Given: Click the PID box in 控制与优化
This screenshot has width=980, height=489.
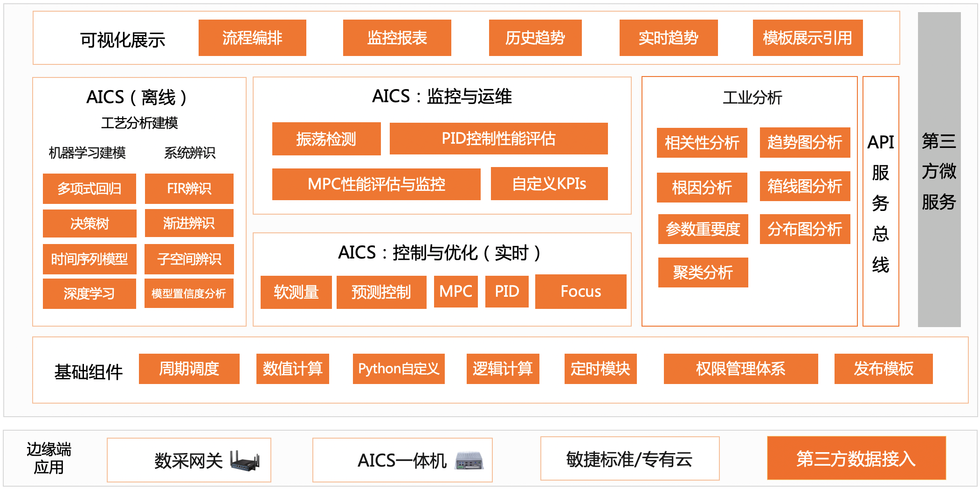Looking at the screenshot, I should [x=507, y=292].
